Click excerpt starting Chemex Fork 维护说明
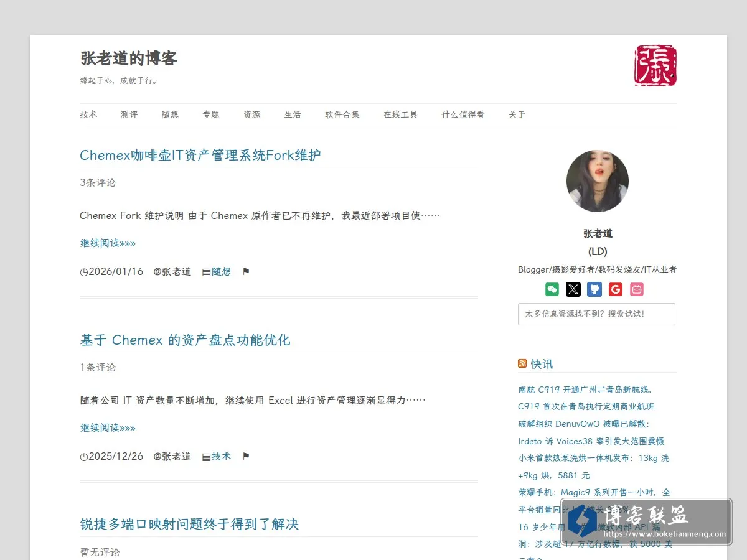Image resolution: width=747 pixels, height=560 pixels. [260, 215]
